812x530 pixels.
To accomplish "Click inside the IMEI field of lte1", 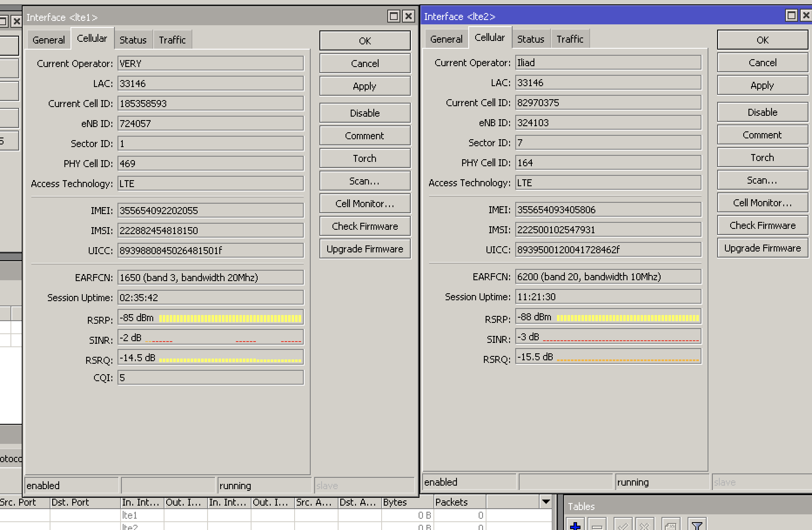I will click(210, 210).
